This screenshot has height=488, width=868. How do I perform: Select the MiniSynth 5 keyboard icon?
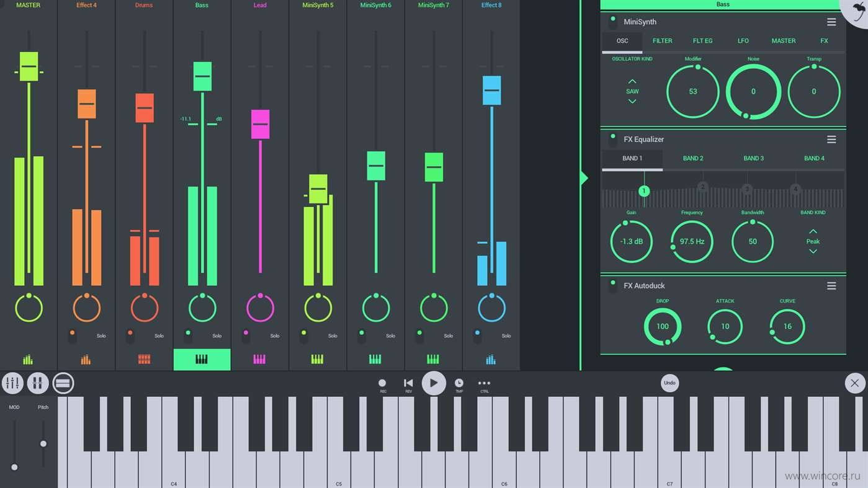point(317,360)
